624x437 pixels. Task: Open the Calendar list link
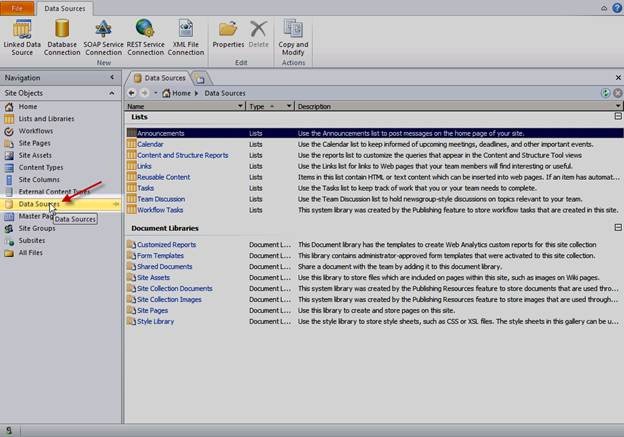pos(150,144)
